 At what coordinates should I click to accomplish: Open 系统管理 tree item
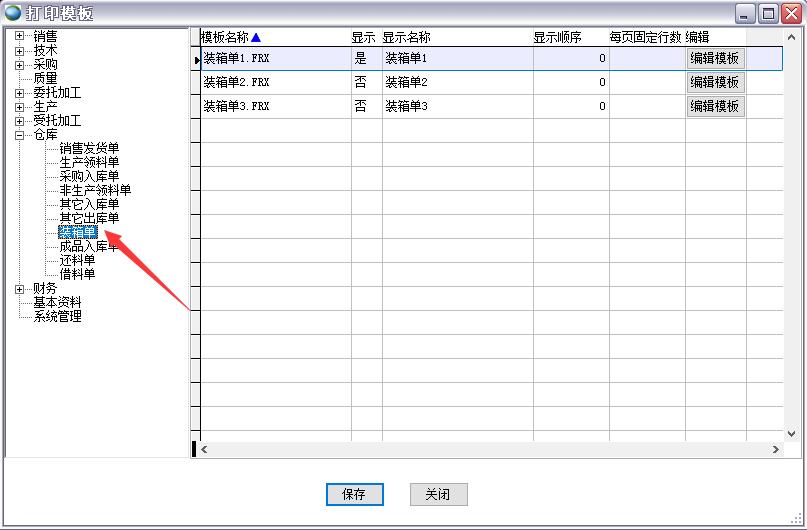coord(57,316)
